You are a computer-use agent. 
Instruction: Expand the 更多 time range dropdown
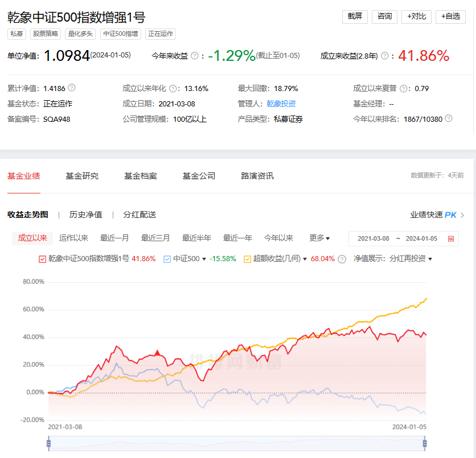(319, 238)
